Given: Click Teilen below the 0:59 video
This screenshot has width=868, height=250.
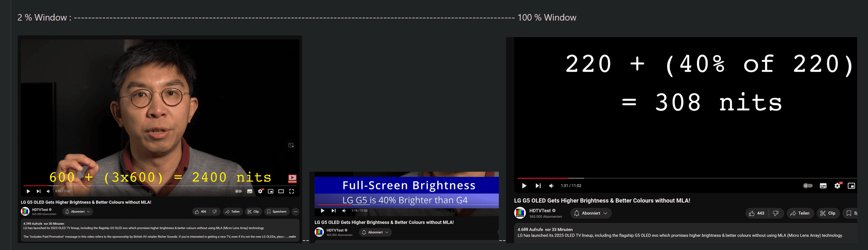Looking at the screenshot, I should [232, 212].
